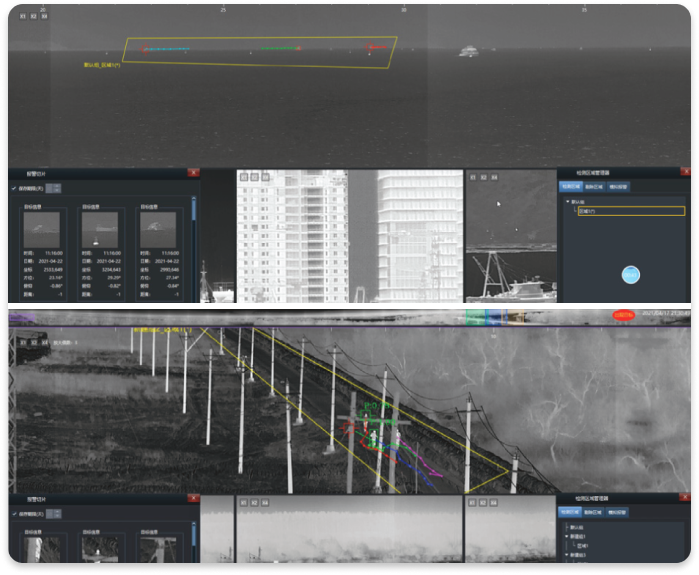The image size is (699, 575).
Task: Click second small icon on fishing boat video
Action: pyautogui.click(x=484, y=177)
